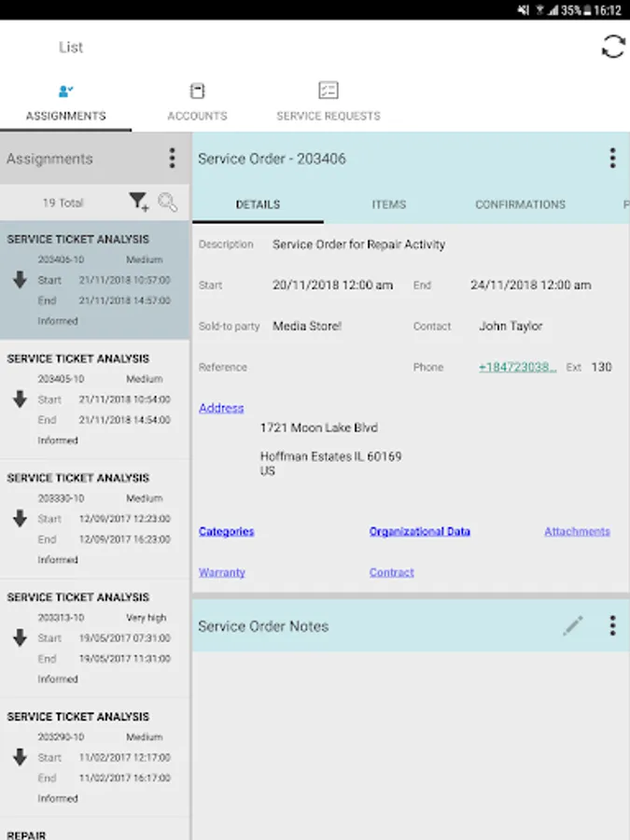The width and height of the screenshot is (630, 840).
Task: Search assignments with magnifier icon
Action: (168, 203)
